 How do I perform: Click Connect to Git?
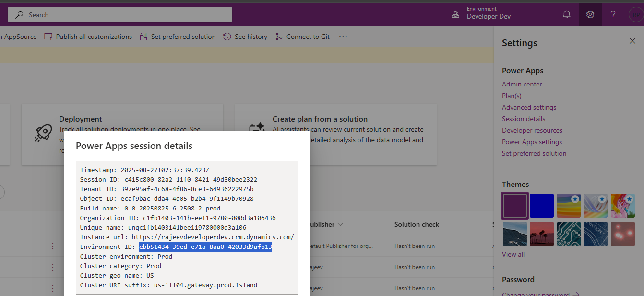[x=303, y=37]
